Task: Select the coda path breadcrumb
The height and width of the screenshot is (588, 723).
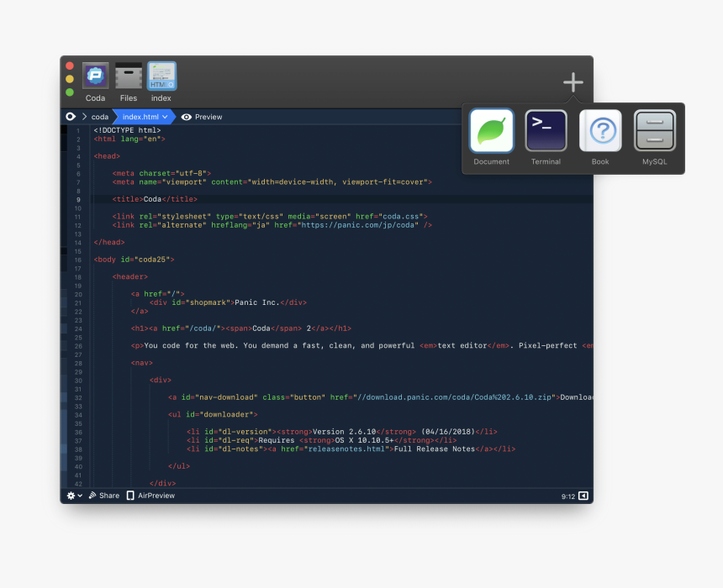Action: (99, 117)
